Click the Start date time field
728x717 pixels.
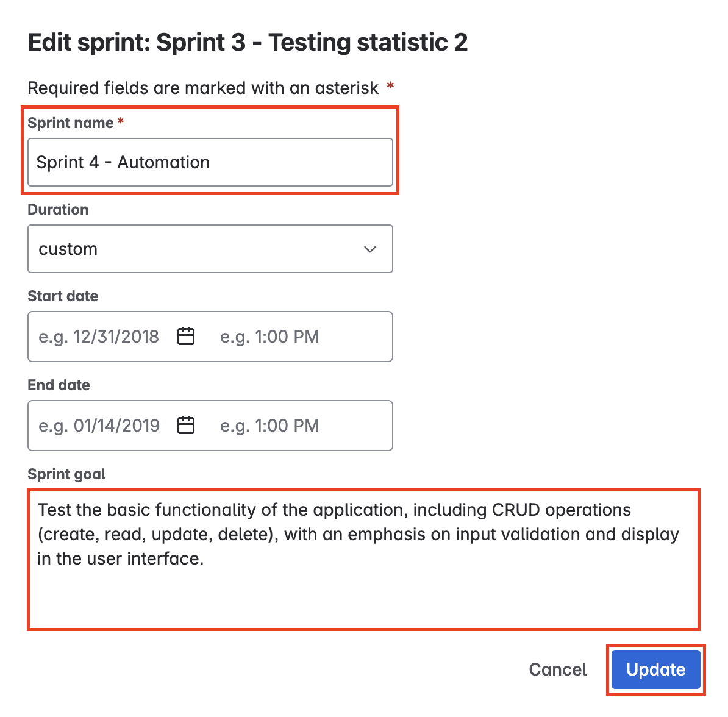269,337
